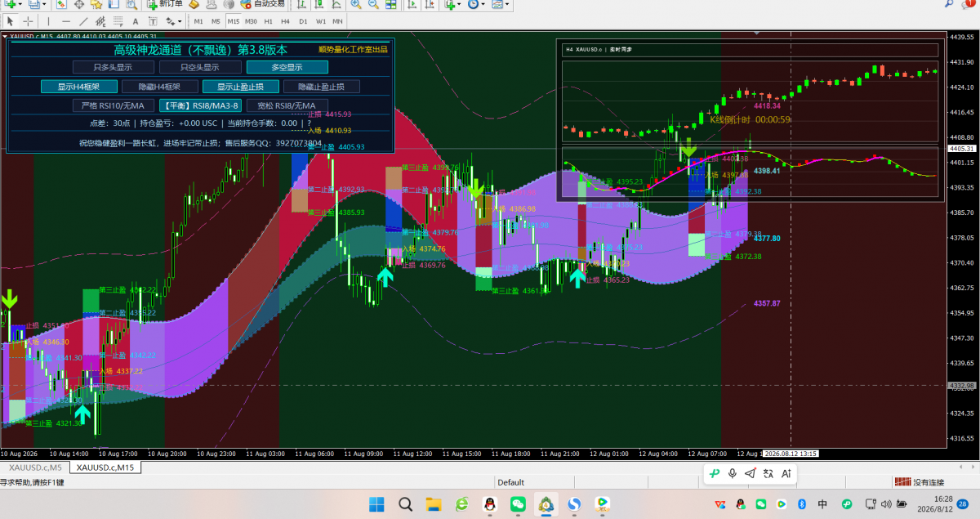Click 显示止盈止损 button

pos(240,86)
